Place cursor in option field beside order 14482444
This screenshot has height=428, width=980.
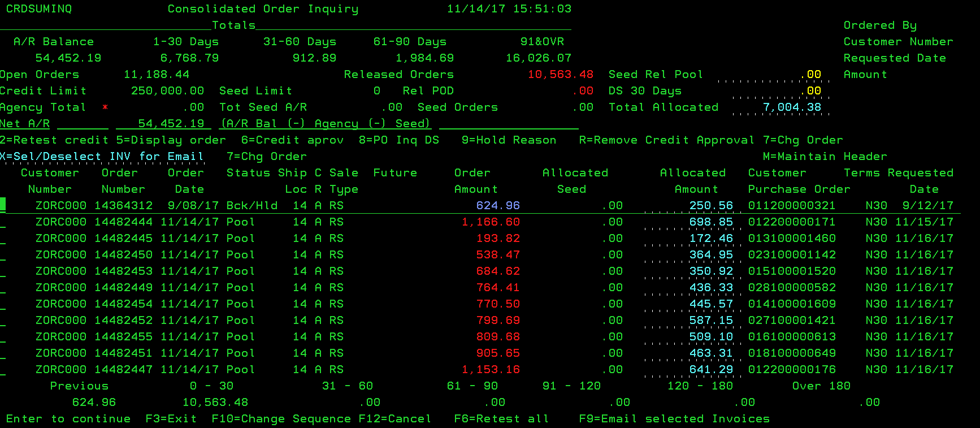point(3,222)
